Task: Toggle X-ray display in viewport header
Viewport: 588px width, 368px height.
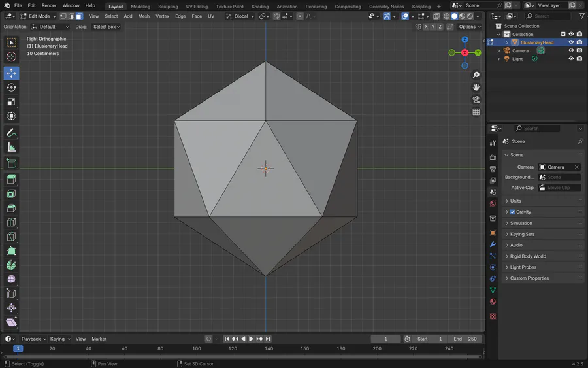Action: tap(436, 16)
